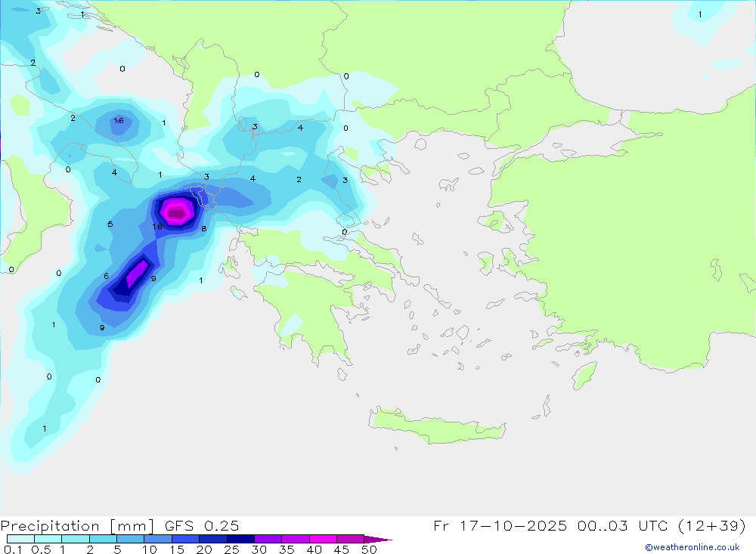Click the map value '6' over the Ionian Sea
Image resolution: width=756 pixels, height=554 pixels.
(106, 276)
